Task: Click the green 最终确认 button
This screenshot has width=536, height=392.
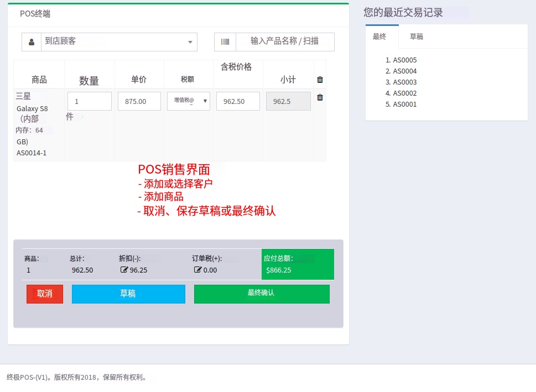Action: click(262, 294)
